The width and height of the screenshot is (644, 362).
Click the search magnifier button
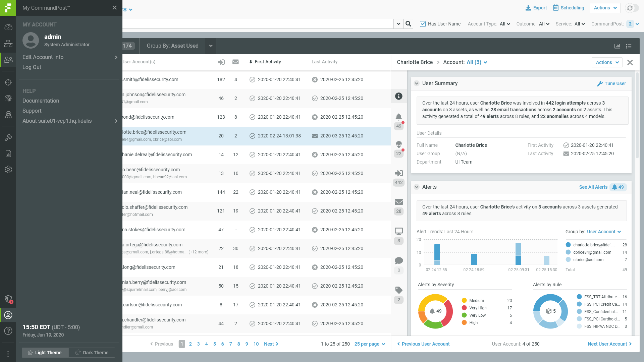tap(408, 24)
